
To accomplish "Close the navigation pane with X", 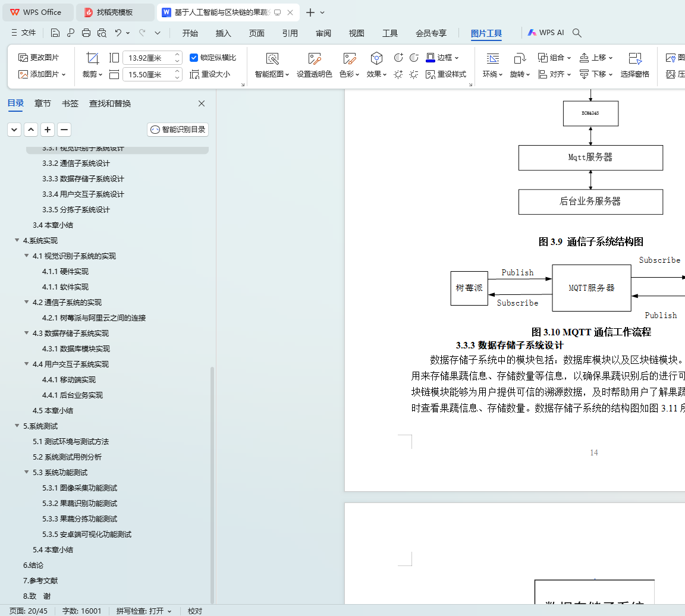I will pos(202,103).
